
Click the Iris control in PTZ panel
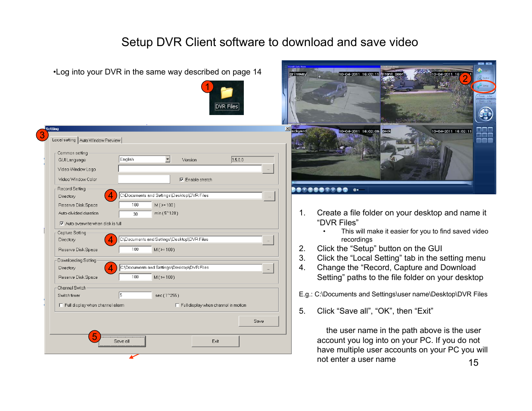[490, 101]
